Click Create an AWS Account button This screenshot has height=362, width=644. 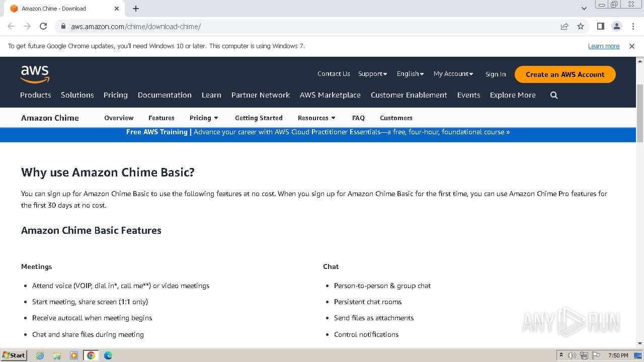(x=565, y=74)
